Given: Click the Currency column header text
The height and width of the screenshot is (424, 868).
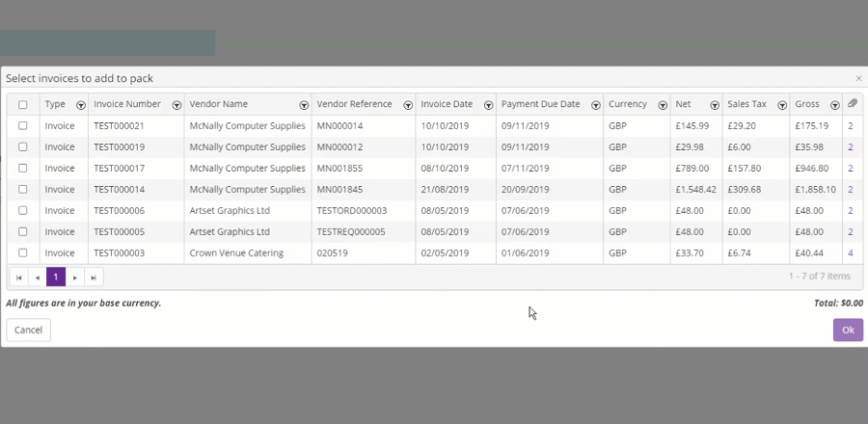Looking at the screenshot, I should (x=628, y=104).
